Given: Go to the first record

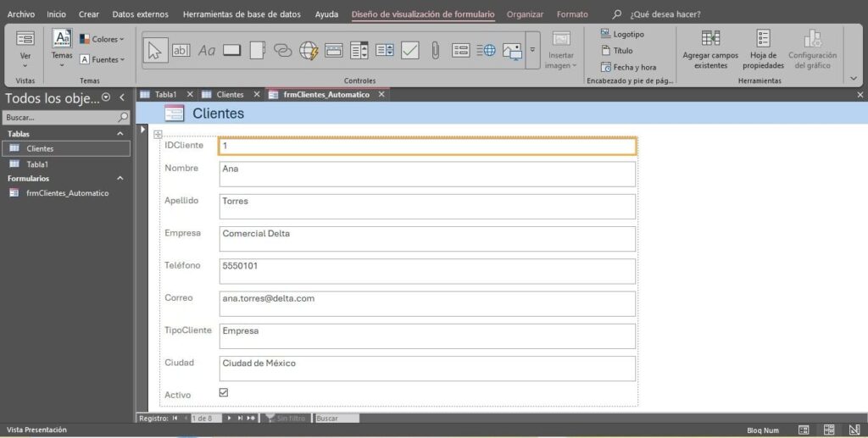Looking at the screenshot, I should tap(175, 419).
